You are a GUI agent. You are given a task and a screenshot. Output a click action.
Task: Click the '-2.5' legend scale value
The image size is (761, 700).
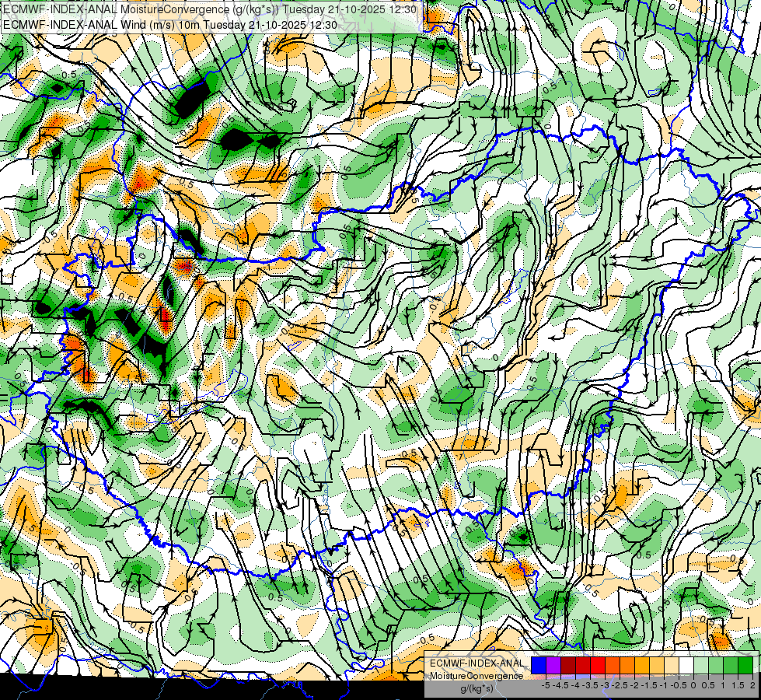click(620, 685)
